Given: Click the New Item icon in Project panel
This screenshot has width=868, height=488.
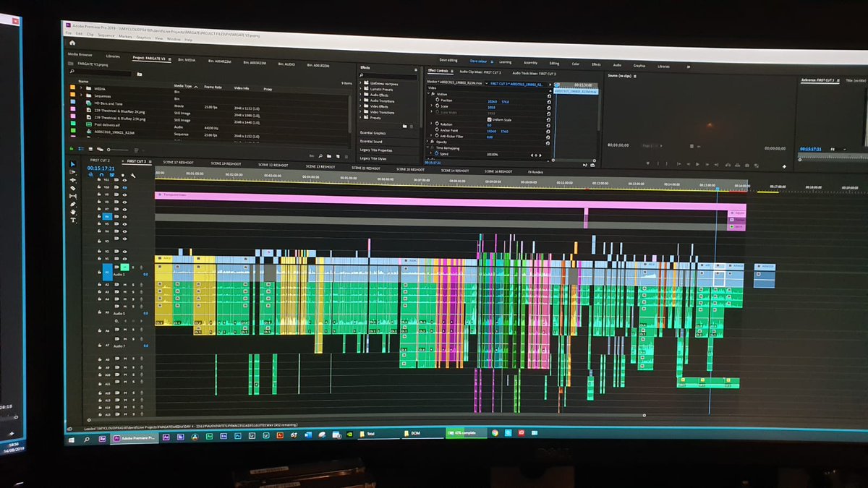Looking at the screenshot, I should (x=338, y=156).
